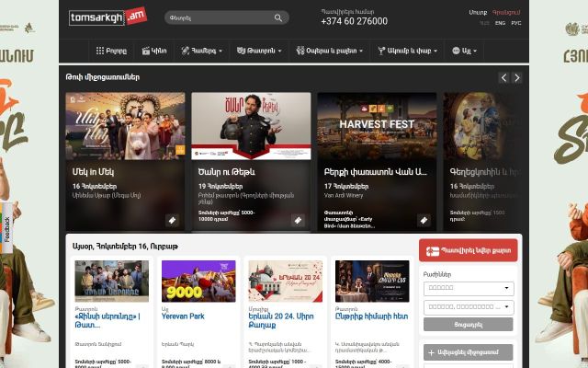This screenshot has height=368, width=588.
Task: Open the Երևան 20 24 event thumbnail
Action: pos(286,282)
